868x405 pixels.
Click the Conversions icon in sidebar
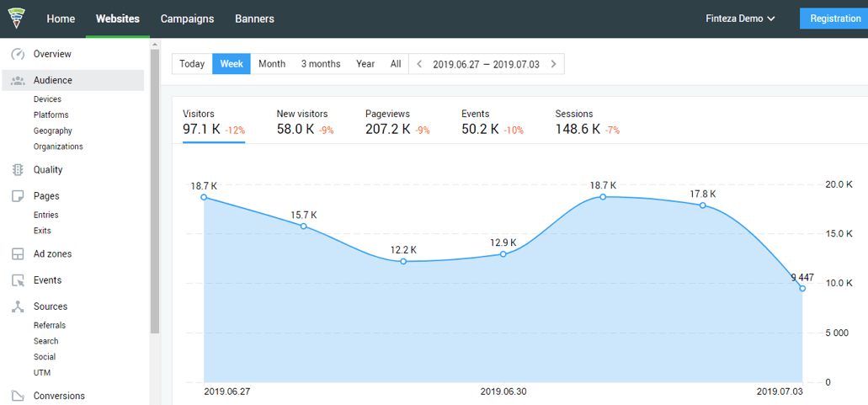click(18, 396)
